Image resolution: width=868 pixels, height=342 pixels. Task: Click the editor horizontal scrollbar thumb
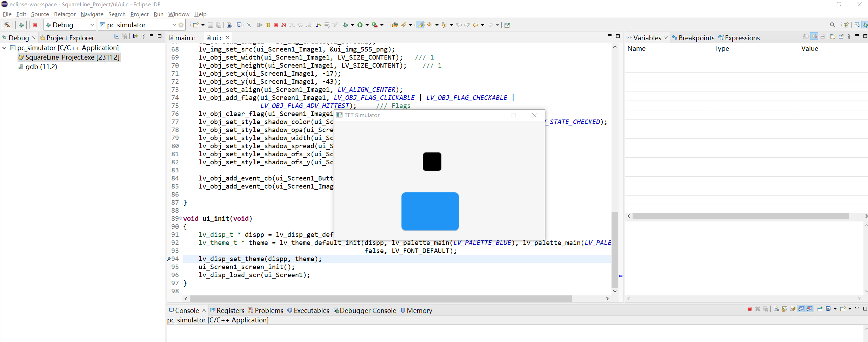pos(380,299)
